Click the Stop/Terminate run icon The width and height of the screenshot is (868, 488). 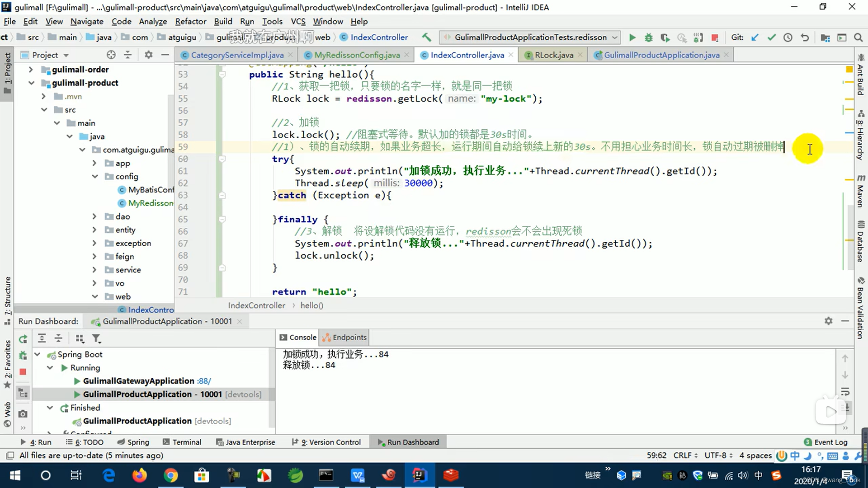point(23,372)
